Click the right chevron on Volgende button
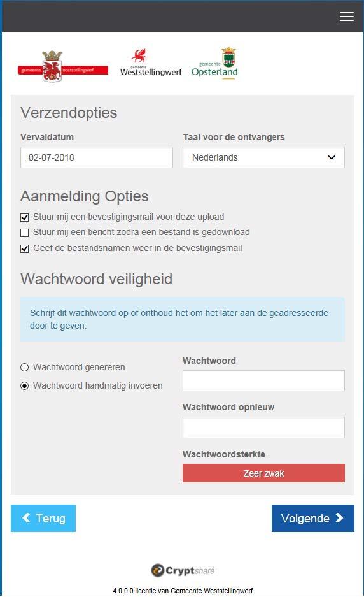 (x=339, y=518)
